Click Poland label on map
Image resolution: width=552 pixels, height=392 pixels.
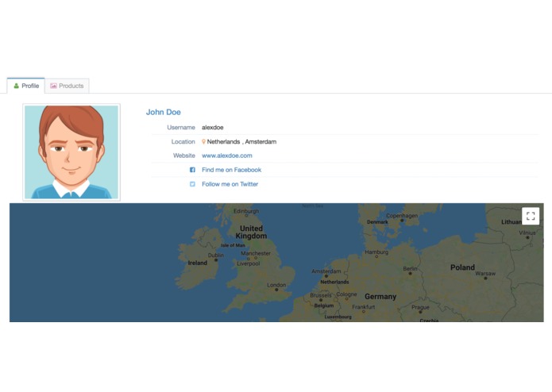(462, 267)
